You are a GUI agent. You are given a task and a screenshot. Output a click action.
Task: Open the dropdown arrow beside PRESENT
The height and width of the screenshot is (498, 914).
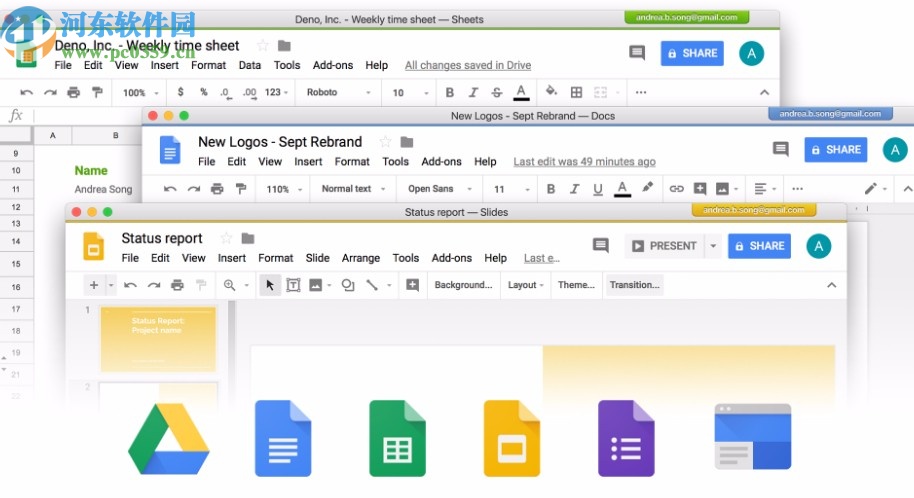713,246
